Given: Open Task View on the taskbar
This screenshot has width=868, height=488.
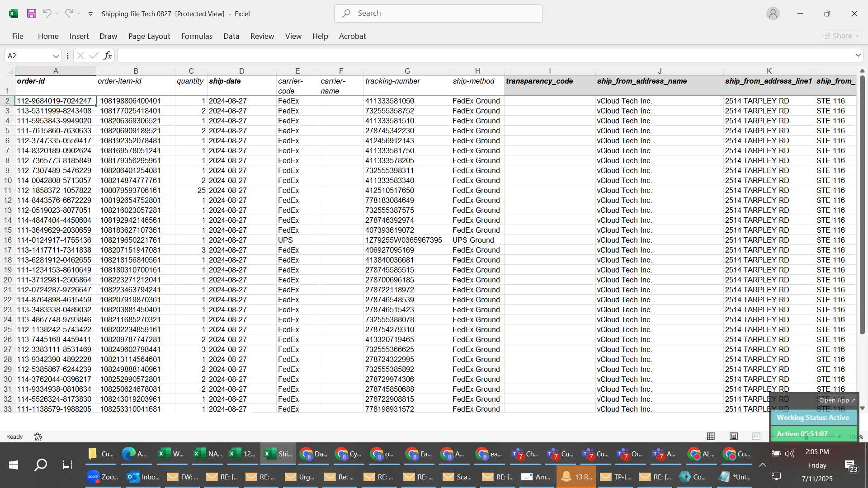Looking at the screenshot, I should pos(67,465).
